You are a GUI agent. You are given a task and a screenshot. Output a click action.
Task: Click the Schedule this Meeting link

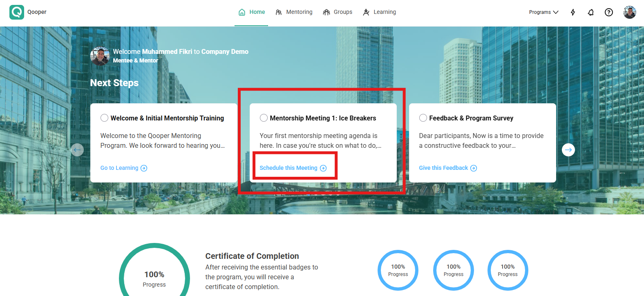[x=293, y=168]
